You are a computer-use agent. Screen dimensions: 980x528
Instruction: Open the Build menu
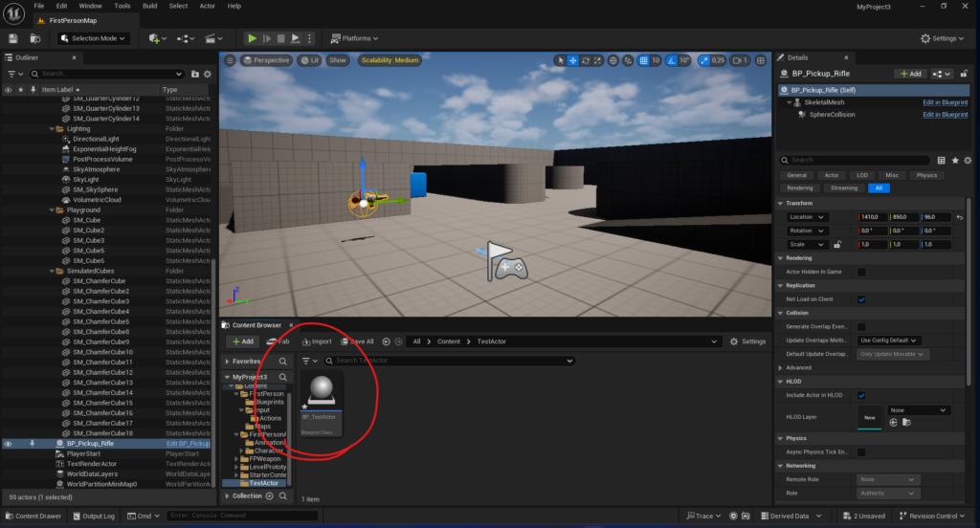(149, 6)
